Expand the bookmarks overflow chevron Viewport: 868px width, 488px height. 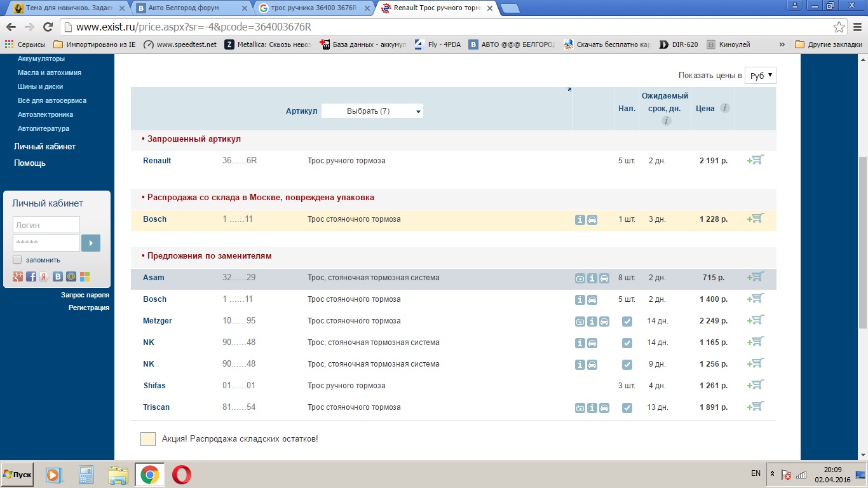click(x=782, y=44)
